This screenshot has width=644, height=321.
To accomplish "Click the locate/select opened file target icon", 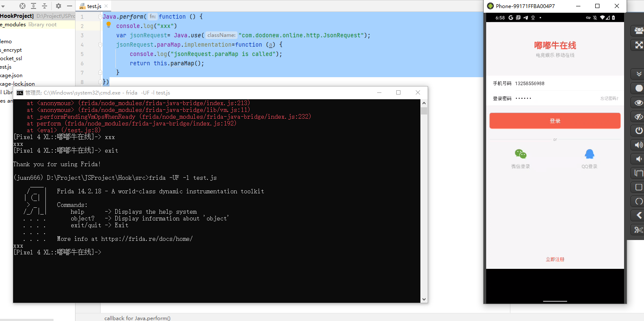I will tap(22, 6).
